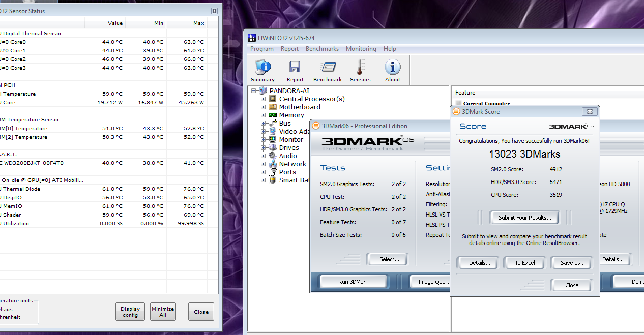
Task: Click Submit Your Results button
Action: tap(524, 218)
